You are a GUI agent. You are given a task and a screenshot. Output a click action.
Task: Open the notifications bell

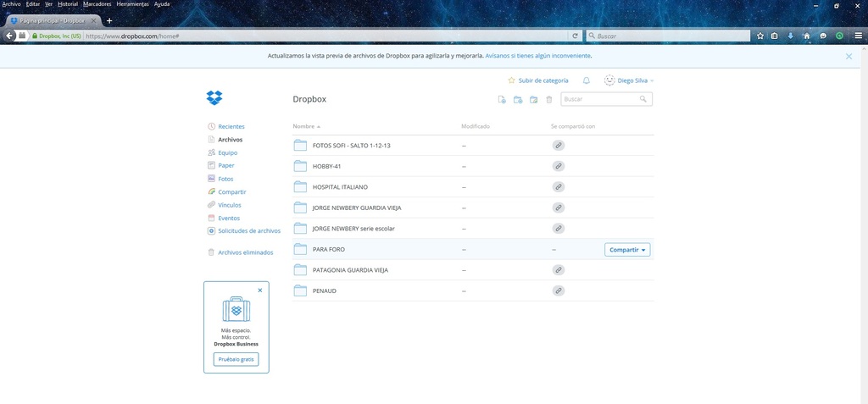click(587, 80)
